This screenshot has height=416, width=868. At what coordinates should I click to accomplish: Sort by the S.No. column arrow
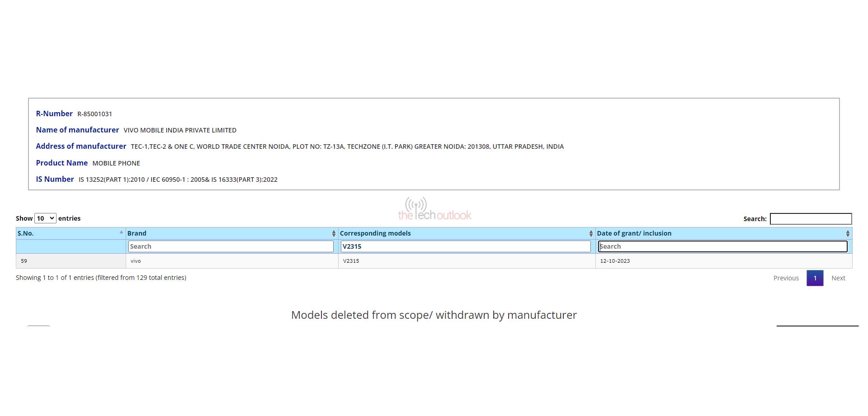(121, 232)
